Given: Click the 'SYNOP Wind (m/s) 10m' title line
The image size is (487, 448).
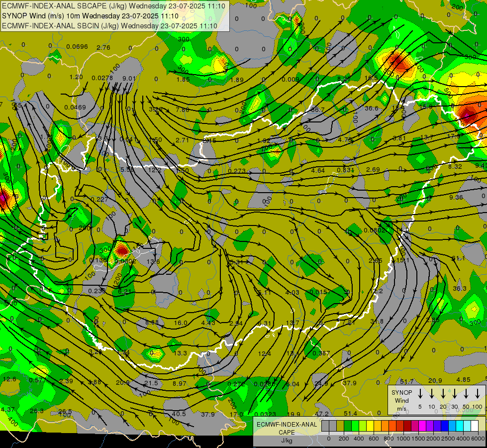Looking at the screenshot, I should (90, 16).
